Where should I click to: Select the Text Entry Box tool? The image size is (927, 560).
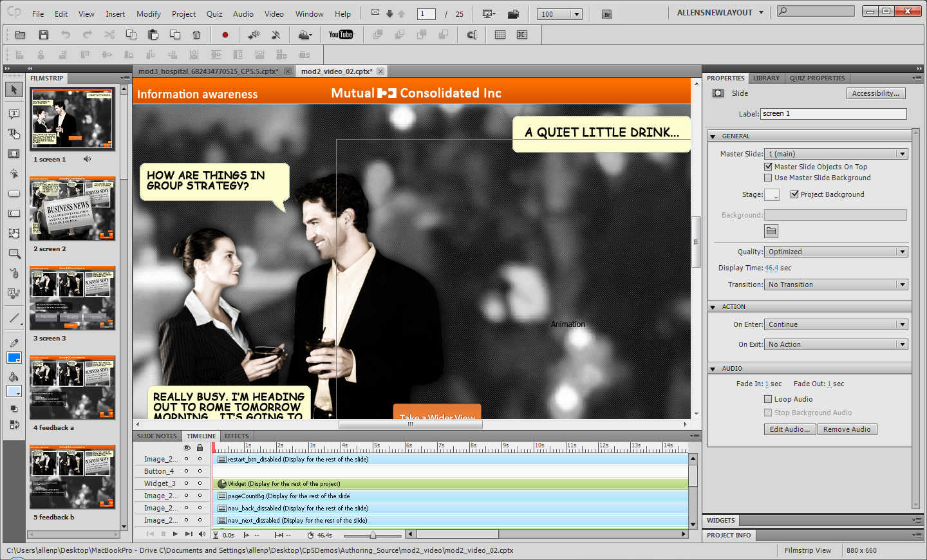pyautogui.click(x=14, y=214)
